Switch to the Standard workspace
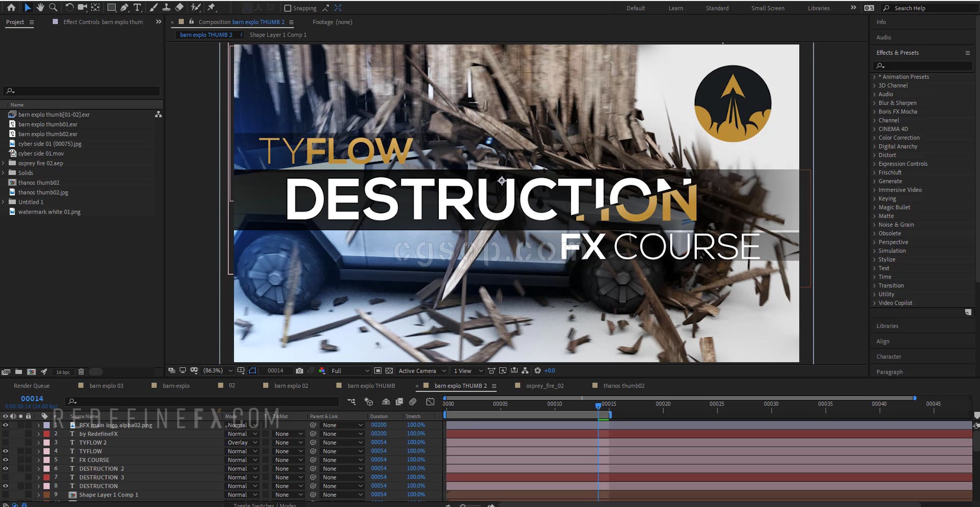980x507 pixels. tap(717, 8)
